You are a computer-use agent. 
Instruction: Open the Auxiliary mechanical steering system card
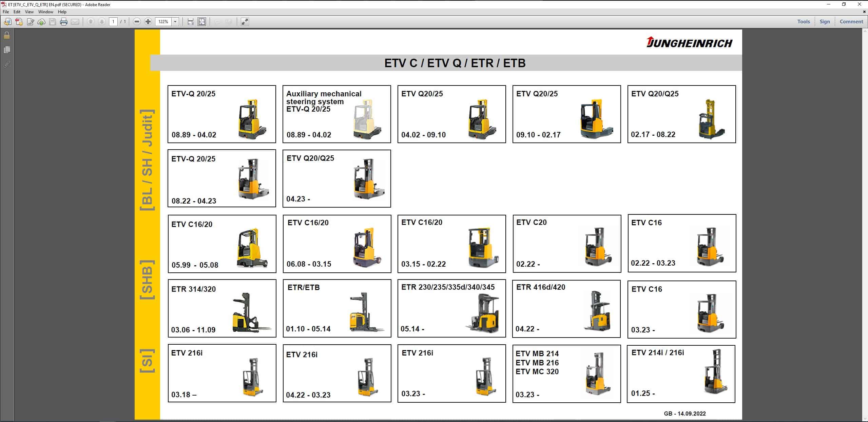336,114
